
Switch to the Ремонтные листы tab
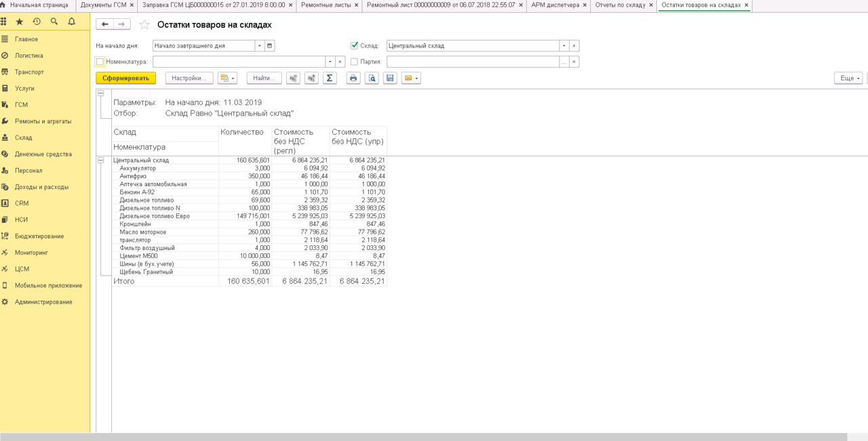point(325,5)
